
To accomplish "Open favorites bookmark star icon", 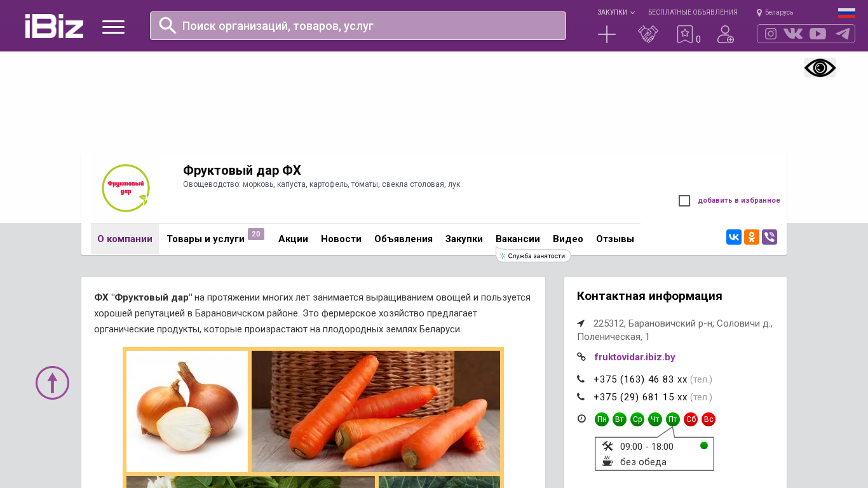I will click(x=684, y=34).
